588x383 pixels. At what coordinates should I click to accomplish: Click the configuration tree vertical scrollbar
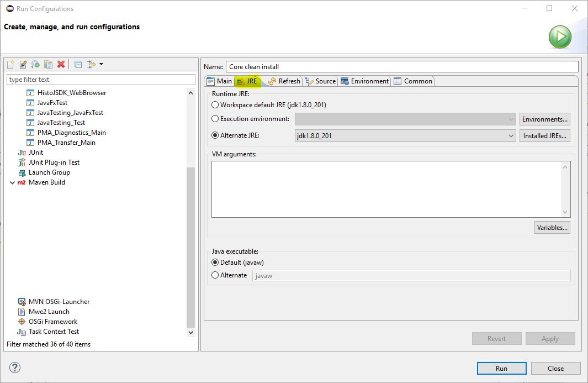pos(191,249)
